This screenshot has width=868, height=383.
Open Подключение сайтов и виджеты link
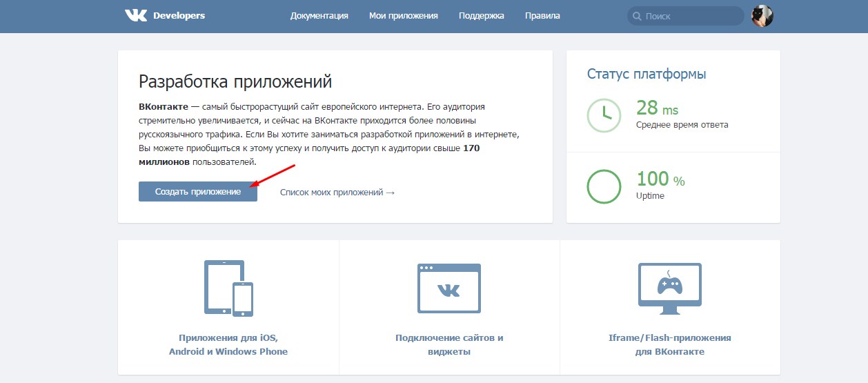tap(449, 344)
